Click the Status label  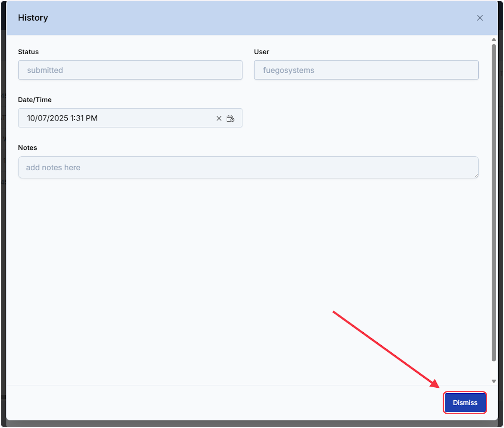click(x=28, y=52)
